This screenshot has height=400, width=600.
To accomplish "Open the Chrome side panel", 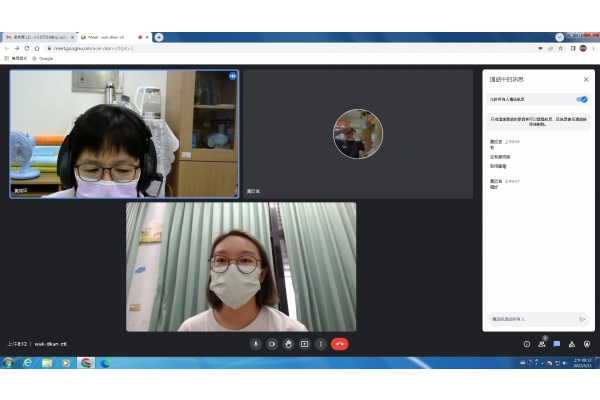I will click(x=573, y=48).
